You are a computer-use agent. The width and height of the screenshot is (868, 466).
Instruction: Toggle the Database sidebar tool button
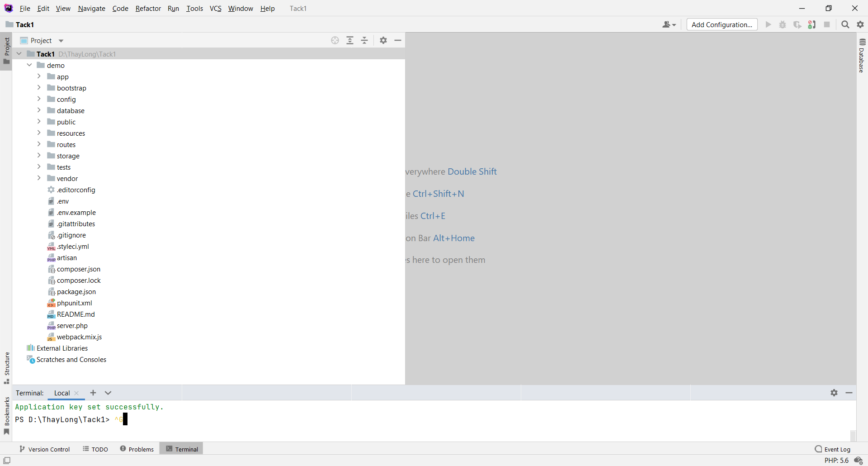click(x=862, y=55)
